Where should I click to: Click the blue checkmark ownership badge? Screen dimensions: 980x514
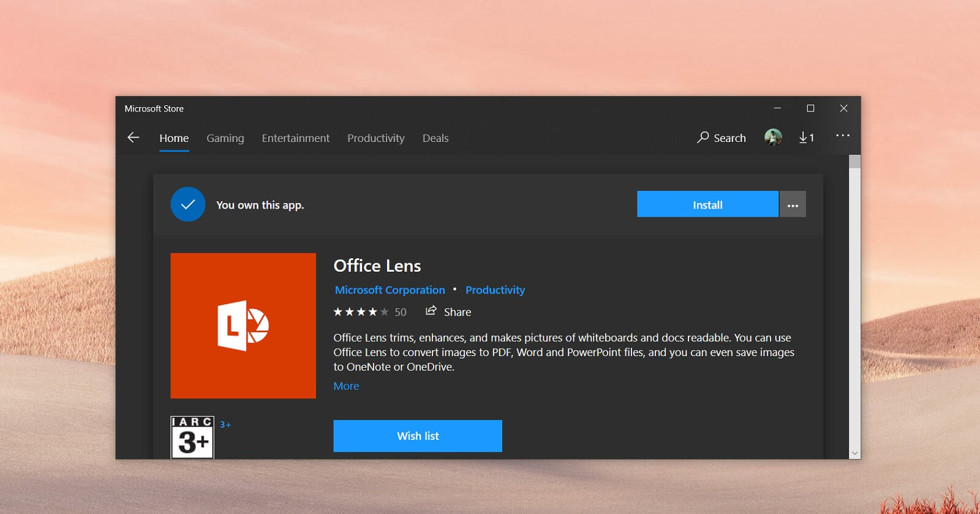(188, 204)
